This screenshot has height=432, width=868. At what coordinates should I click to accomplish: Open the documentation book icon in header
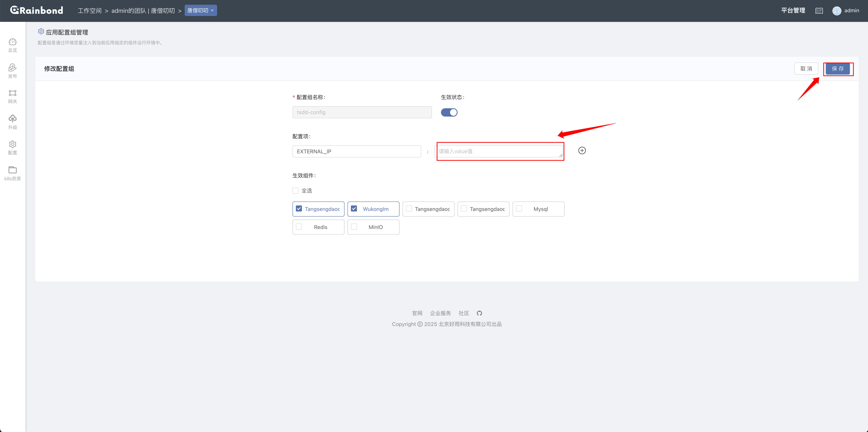(x=819, y=11)
